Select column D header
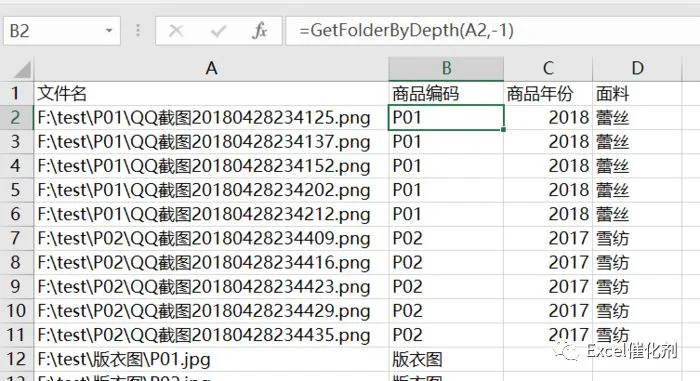 [x=637, y=69]
